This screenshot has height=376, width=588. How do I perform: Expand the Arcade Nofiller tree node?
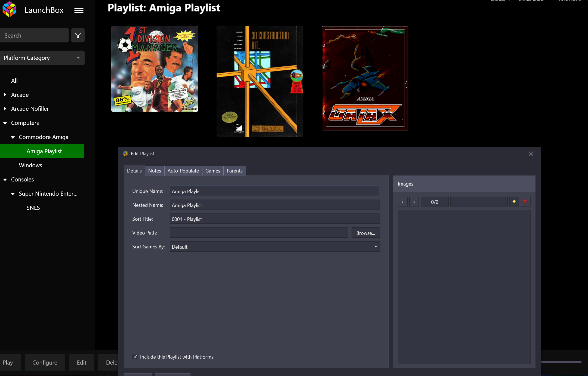[5, 109]
